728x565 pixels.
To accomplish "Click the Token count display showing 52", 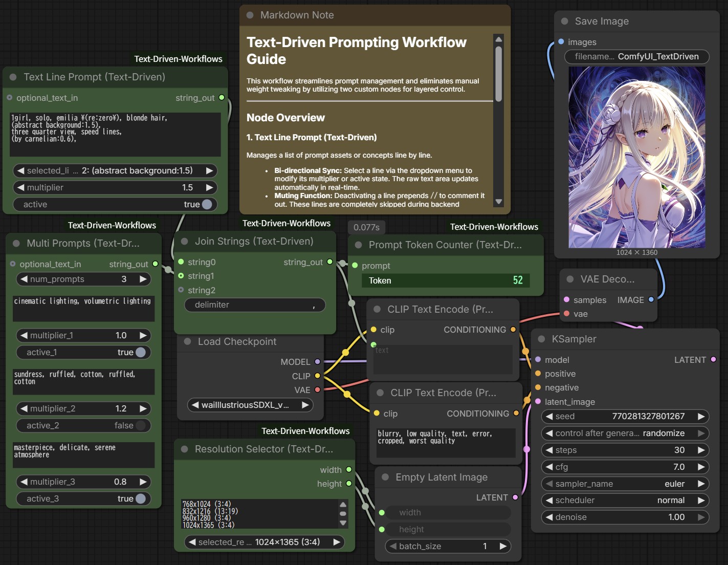I will [446, 280].
